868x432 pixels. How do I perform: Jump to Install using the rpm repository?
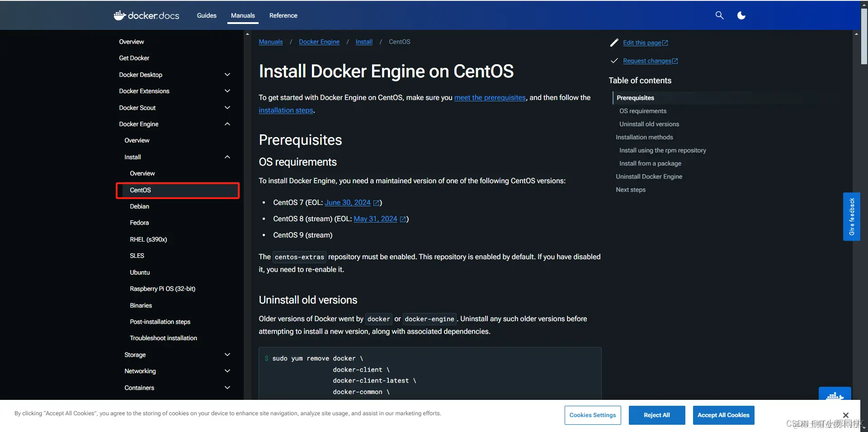pyautogui.click(x=663, y=150)
